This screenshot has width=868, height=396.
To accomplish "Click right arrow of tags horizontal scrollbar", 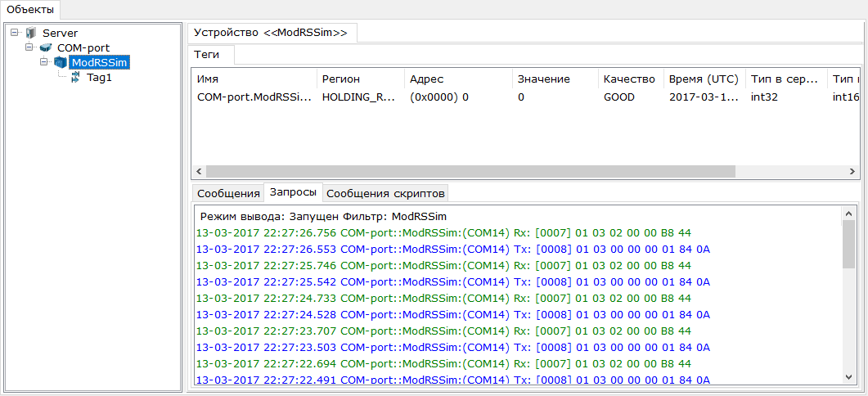I will pyautogui.click(x=852, y=172).
